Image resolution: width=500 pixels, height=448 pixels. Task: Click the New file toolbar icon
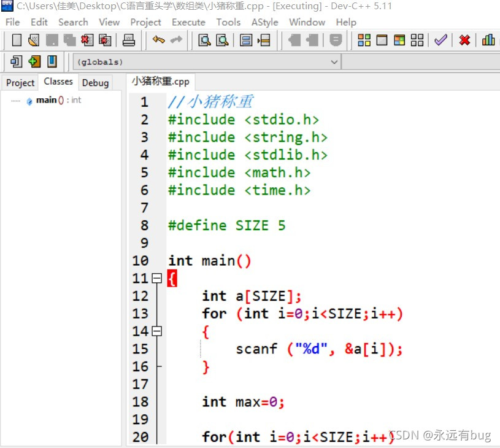pyautogui.click(x=17, y=41)
